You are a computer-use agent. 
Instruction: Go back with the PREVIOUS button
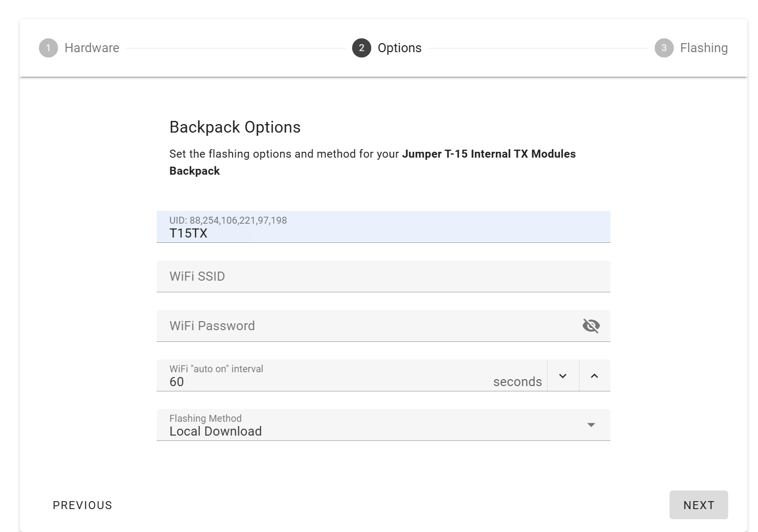[83, 505]
